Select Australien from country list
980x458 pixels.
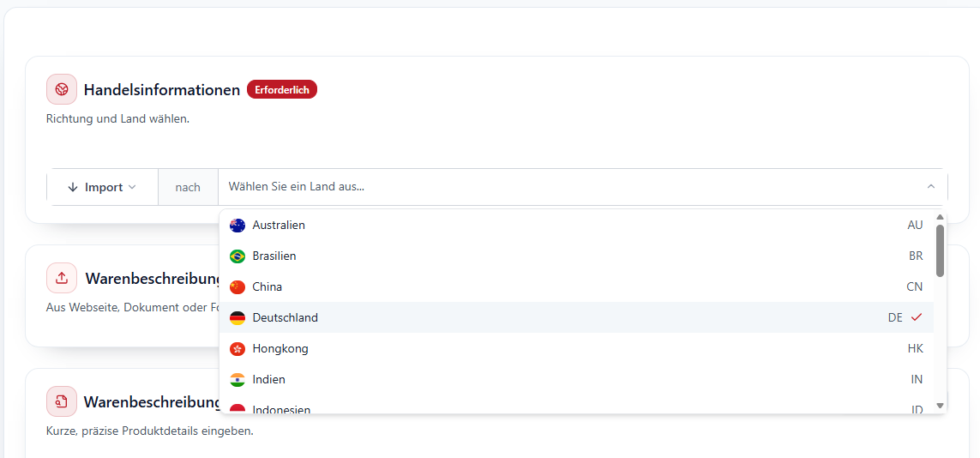point(279,226)
